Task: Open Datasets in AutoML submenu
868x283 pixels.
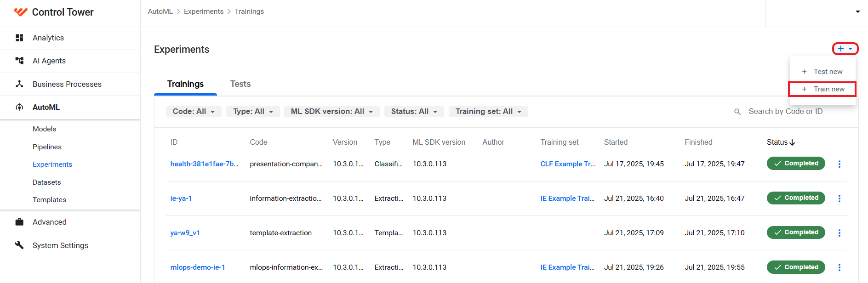Action: pos(47,182)
